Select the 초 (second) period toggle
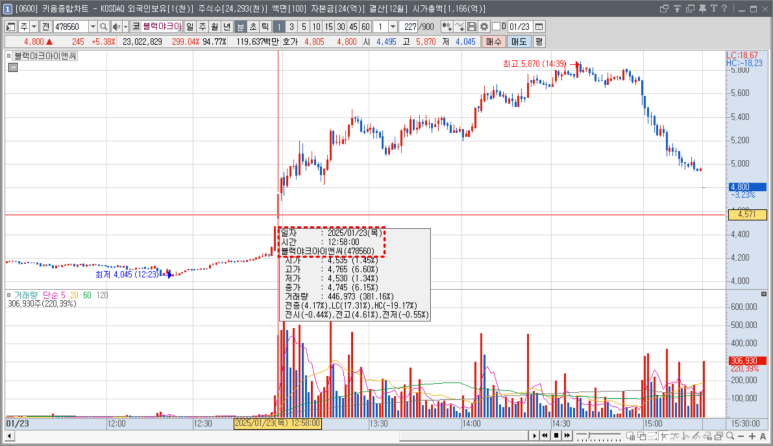The image size is (773, 446). point(252,27)
